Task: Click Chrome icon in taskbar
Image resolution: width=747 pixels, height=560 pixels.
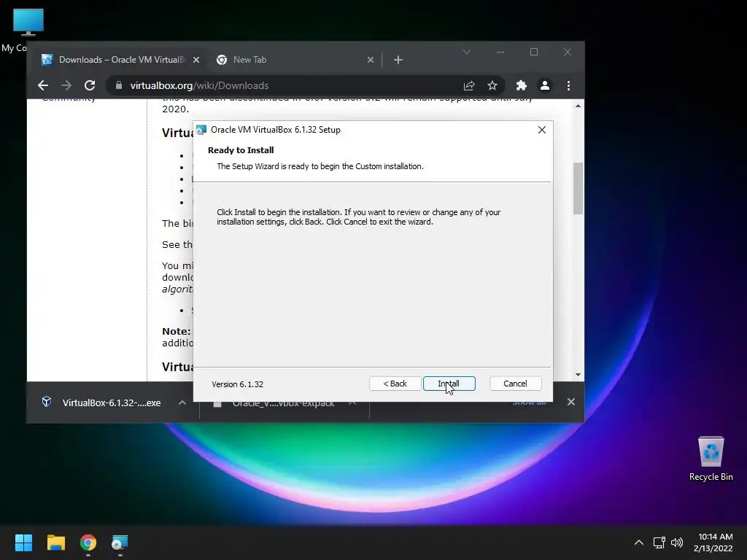Action: pos(88,542)
